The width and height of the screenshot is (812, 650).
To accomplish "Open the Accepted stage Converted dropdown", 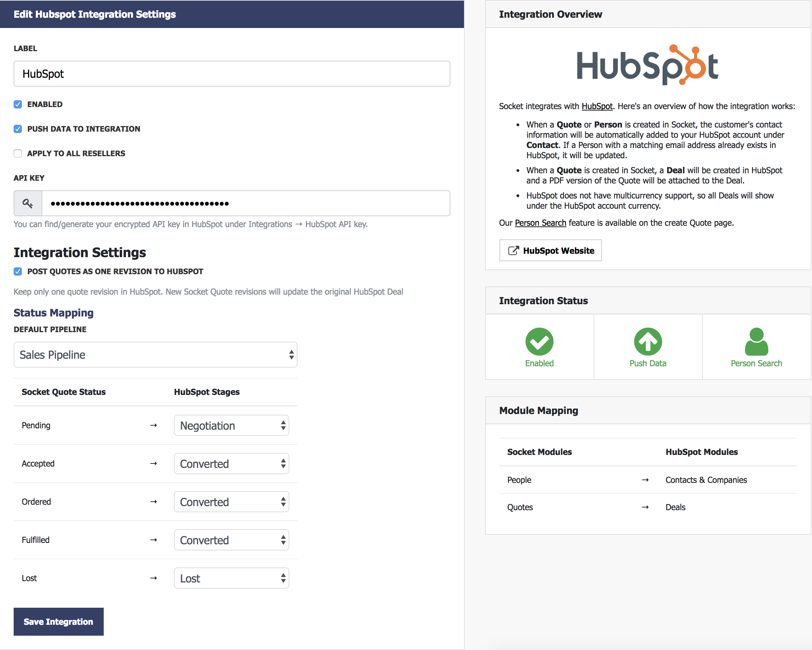I will [232, 463].
